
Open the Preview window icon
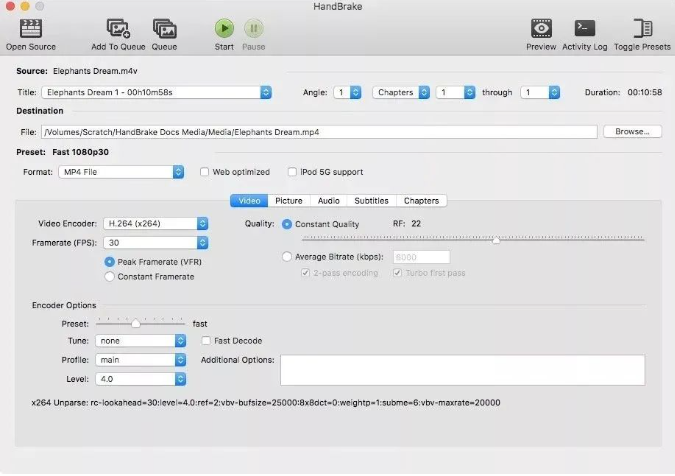pos(541,28)
